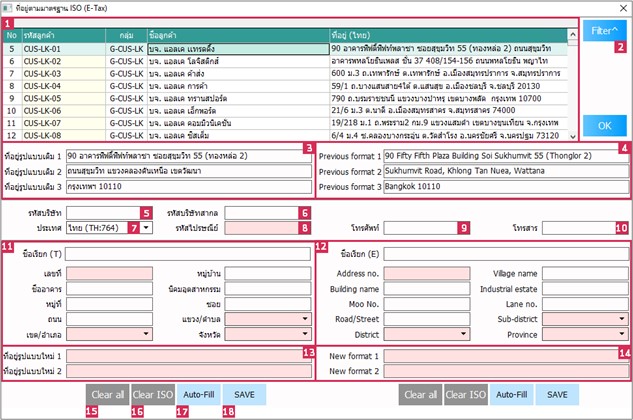Image resolution: width=633 pixels, height=420 pixels.
Task: Click the New format 2 field
Action: click(x=506, y=371)
